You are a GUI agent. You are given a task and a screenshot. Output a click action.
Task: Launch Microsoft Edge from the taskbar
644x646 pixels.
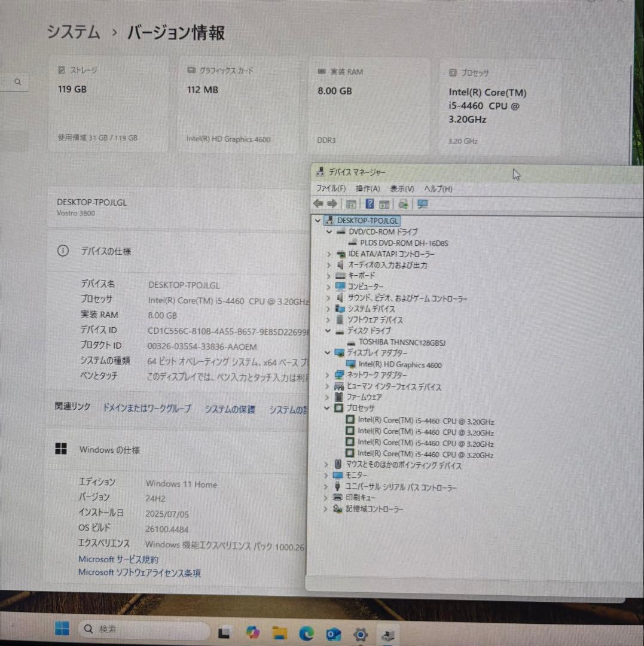pos(306,633)
